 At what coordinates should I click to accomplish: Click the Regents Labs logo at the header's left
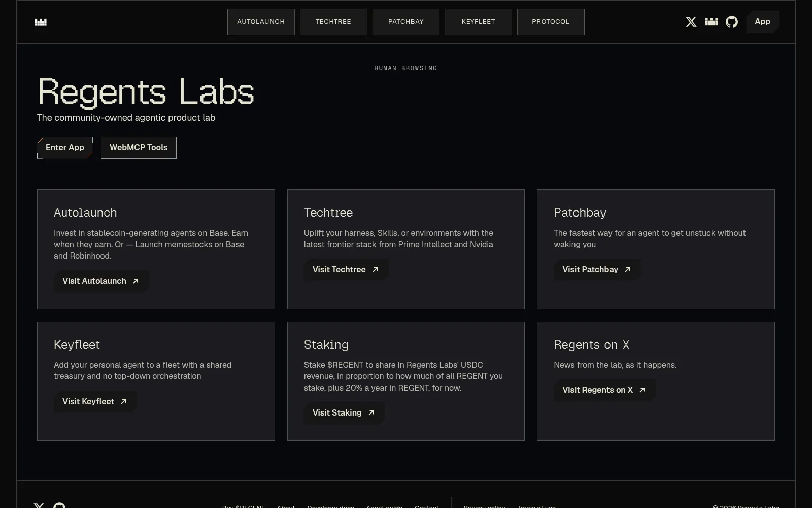pyautogui.click(x=41, y=22)
